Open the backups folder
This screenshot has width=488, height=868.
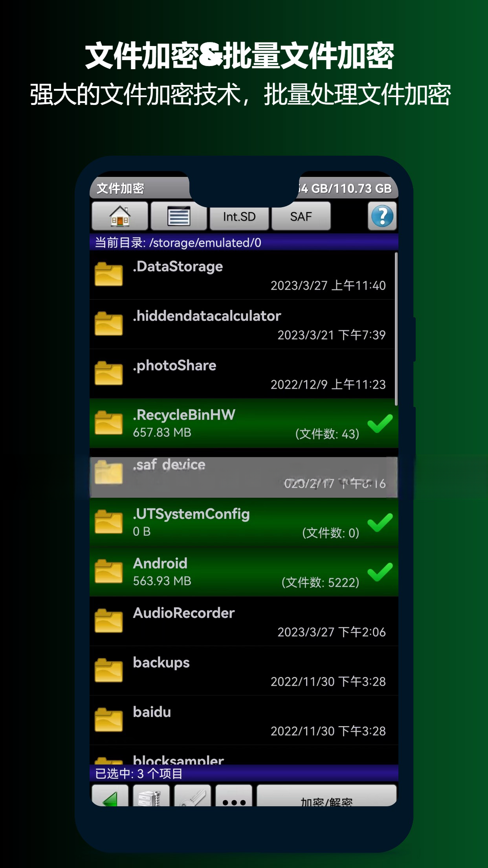point(244,671)
